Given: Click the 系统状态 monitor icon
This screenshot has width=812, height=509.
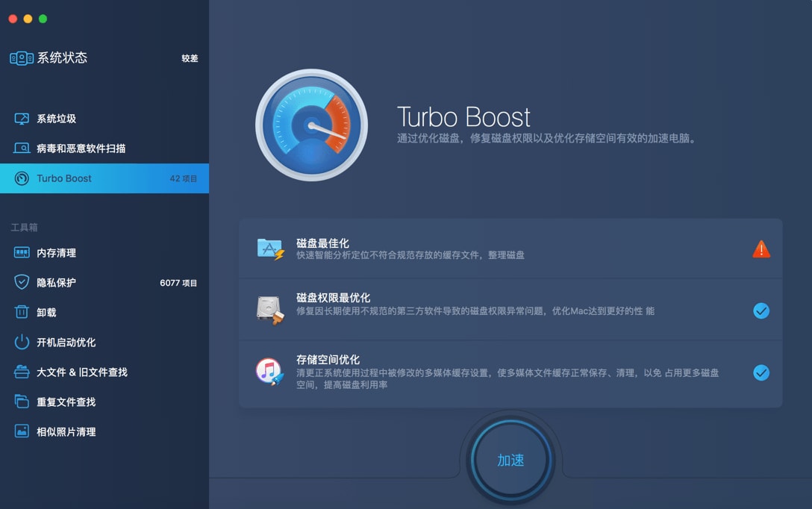Looking at the screenshot, I should click(x=22, y=58).
